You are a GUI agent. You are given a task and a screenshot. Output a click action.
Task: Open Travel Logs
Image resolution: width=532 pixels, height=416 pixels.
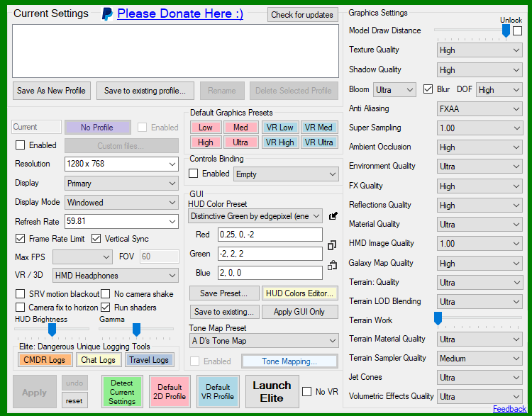point(149,360)
